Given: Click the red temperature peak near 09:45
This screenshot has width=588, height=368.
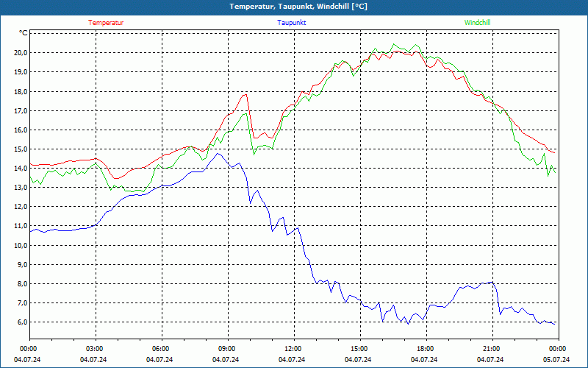Looking at the screenshot, I should pos(245,94).
